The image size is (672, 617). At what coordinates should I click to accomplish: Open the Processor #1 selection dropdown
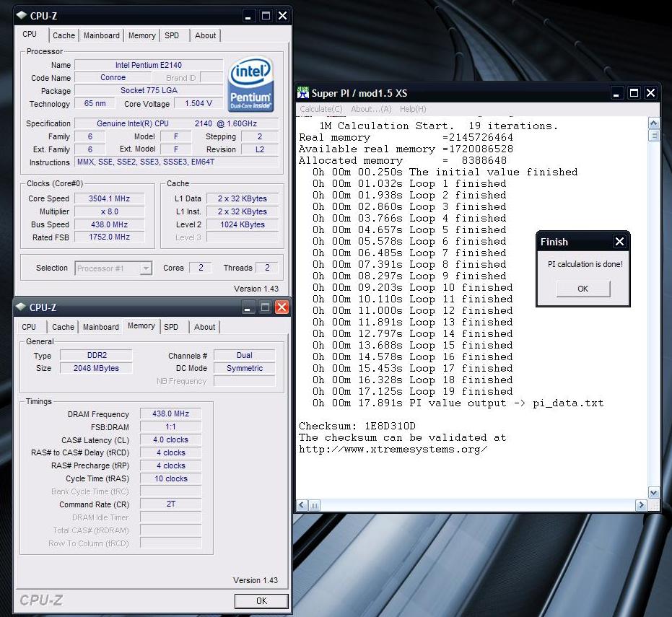pos(146,268)
